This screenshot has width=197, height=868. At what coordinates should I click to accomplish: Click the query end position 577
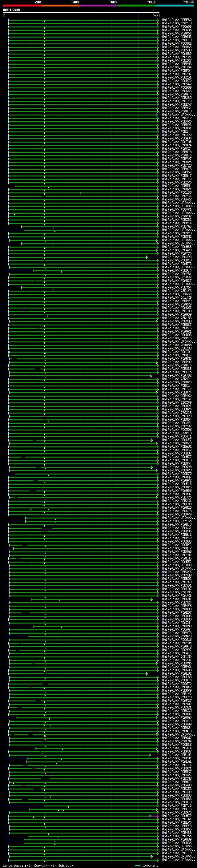tap(155, 15)
